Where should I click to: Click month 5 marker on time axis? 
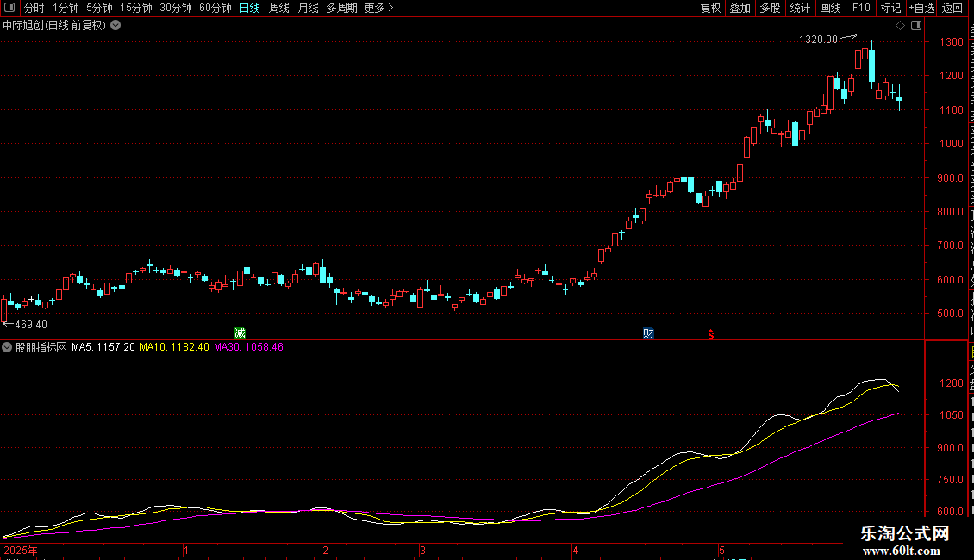pos(721,551)
